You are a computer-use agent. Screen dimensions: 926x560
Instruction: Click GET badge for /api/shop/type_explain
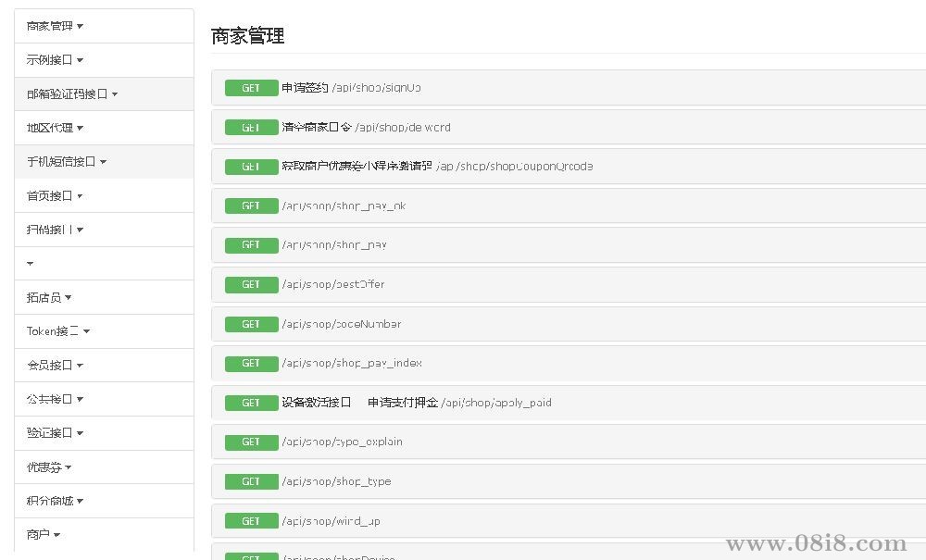click(x=251, y=442)
